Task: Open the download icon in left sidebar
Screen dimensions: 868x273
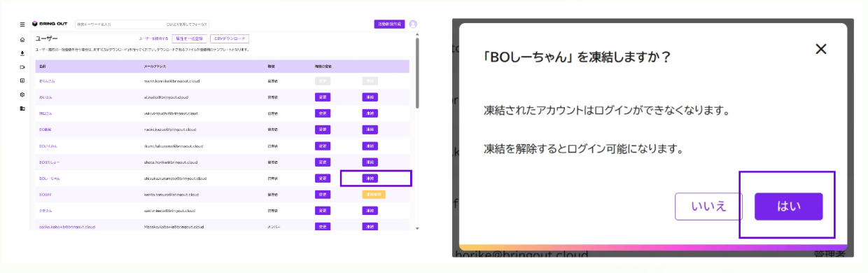Action: tap(22, 53)
